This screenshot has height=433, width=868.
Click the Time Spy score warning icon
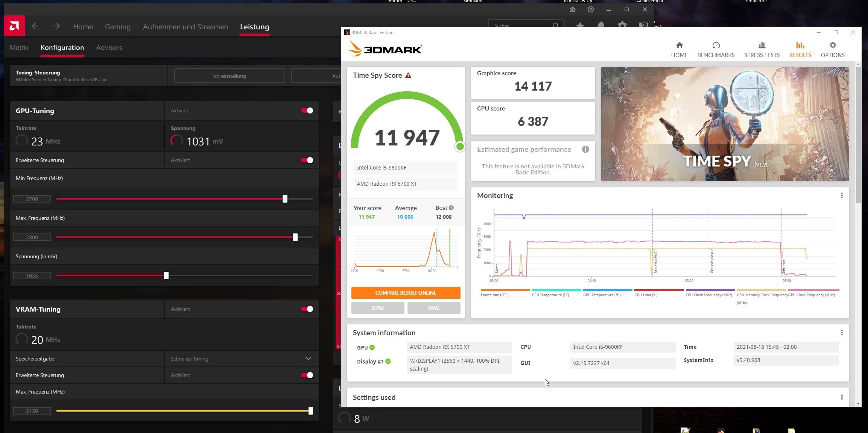(408, 76)
